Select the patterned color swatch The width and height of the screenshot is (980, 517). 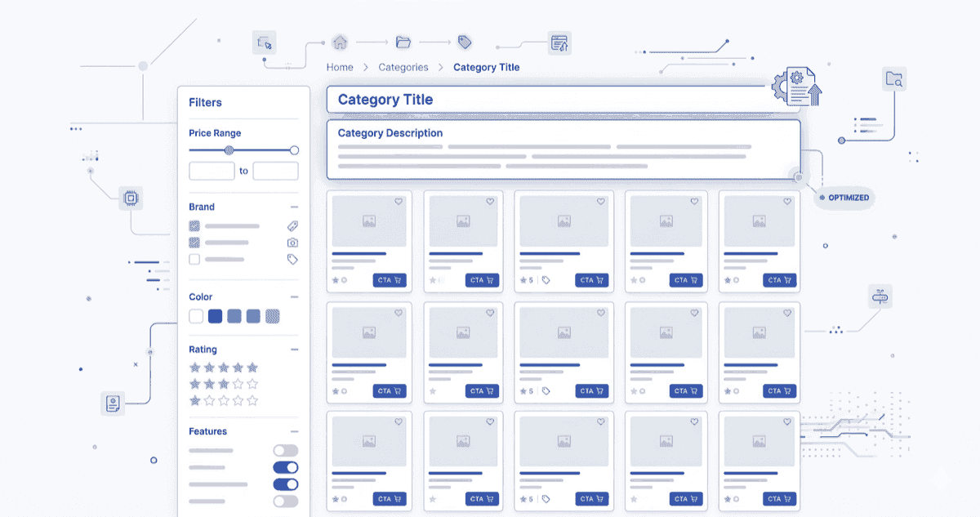273,316
